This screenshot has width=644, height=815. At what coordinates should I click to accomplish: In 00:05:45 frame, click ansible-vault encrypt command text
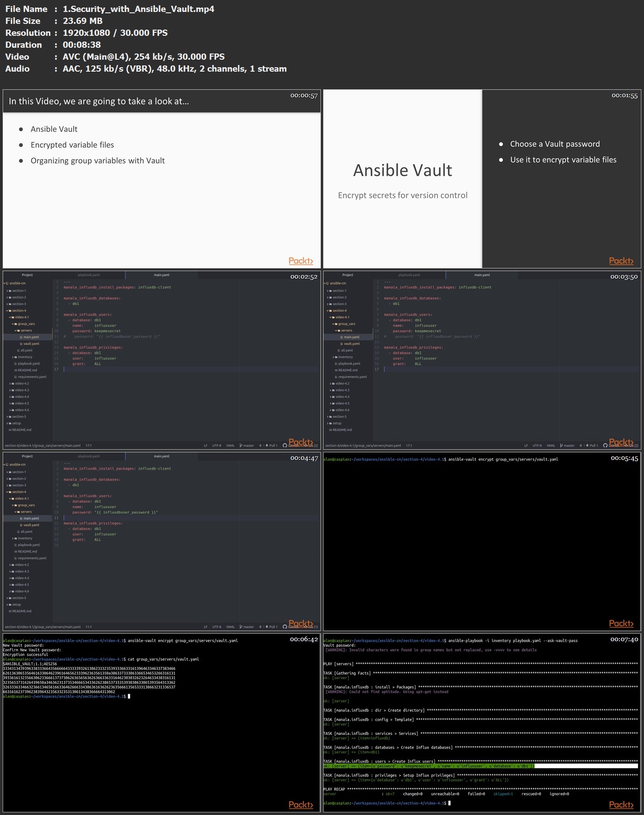click(503, 459)
